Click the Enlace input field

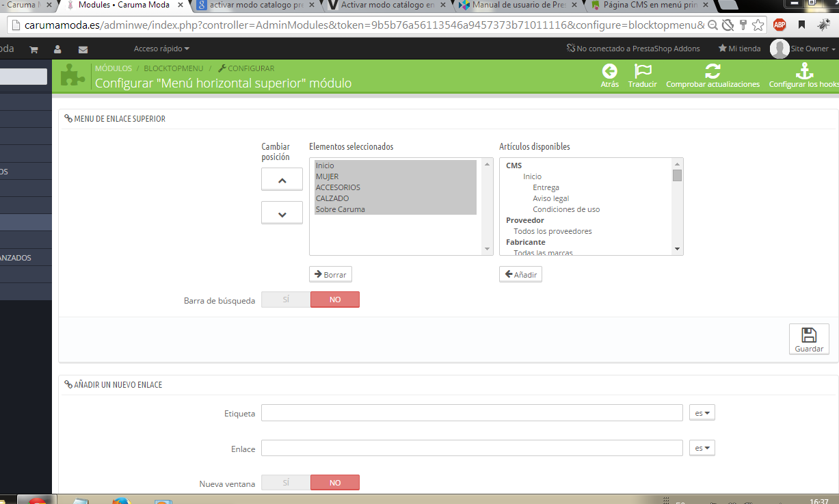[x=472, y=448]
